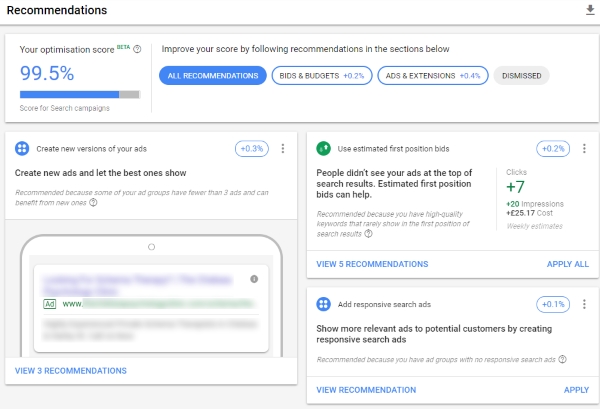Image resolution: width=600 pixels, height=409 pixels.
Task: Click help icon after 'benefit from new ones'
Action: pyautogui.click(x=93, y=202)
